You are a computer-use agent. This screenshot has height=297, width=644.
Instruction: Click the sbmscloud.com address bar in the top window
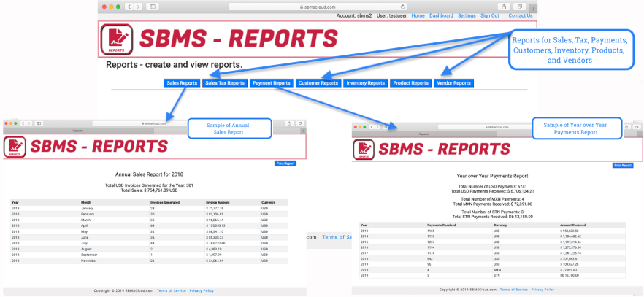[x=318, y=7]
